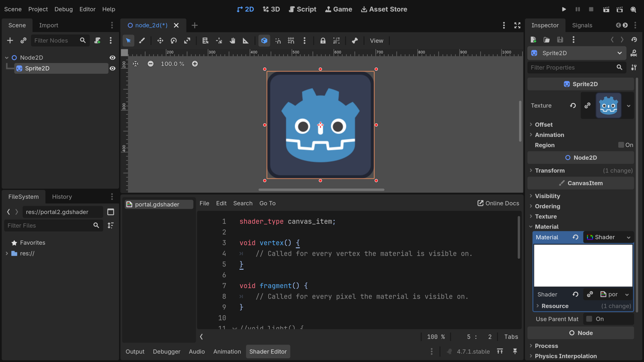The image size is (644, 362).
Task: Toggle the bottom panel expand icon
Action: (500, 351)
